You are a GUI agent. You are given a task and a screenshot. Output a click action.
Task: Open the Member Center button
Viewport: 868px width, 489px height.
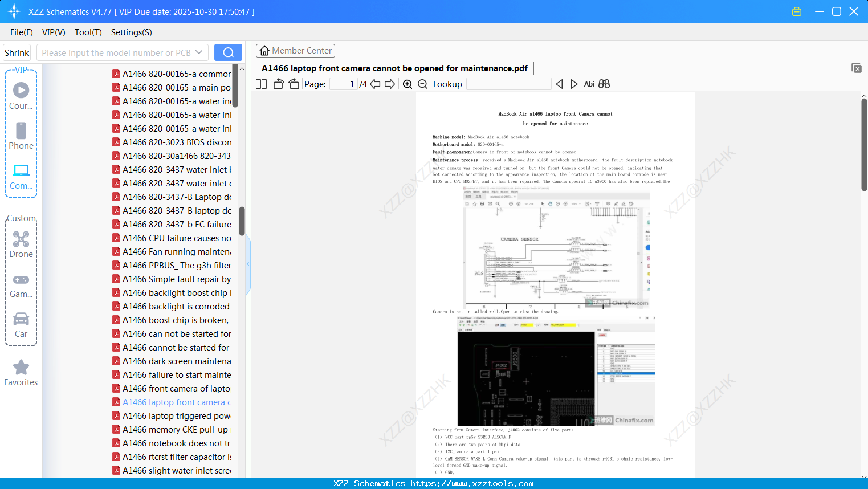tap(295, 51)
